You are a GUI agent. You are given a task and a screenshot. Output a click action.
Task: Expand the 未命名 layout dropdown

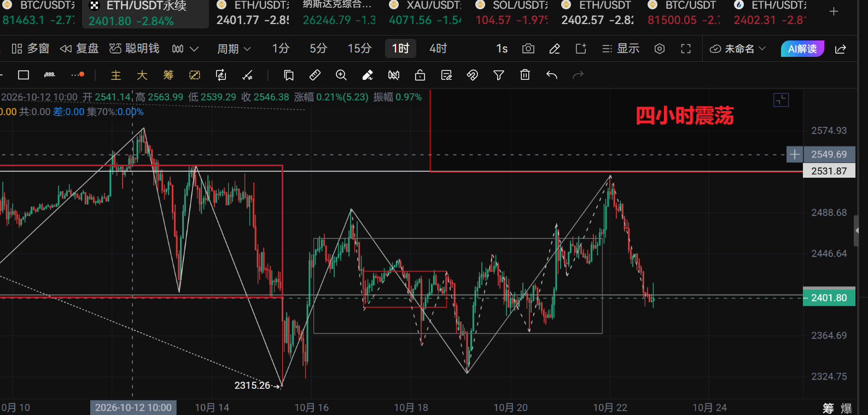pos(738,49)
